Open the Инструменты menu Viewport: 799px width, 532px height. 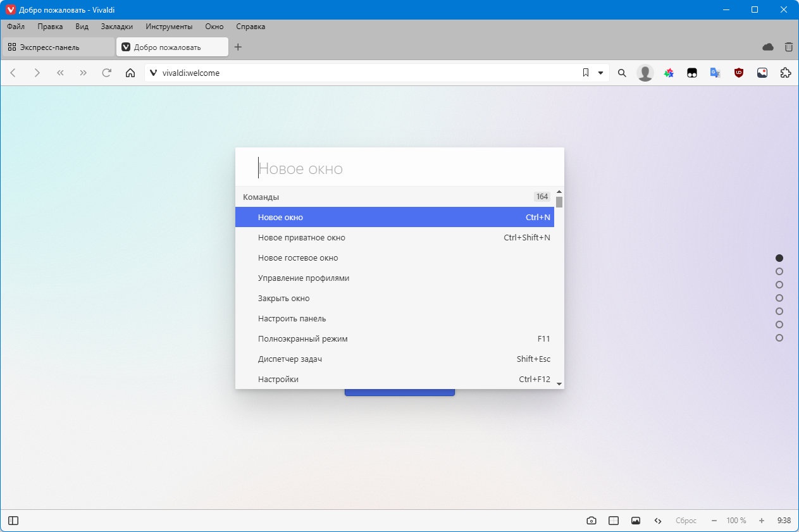pos(169,27)
